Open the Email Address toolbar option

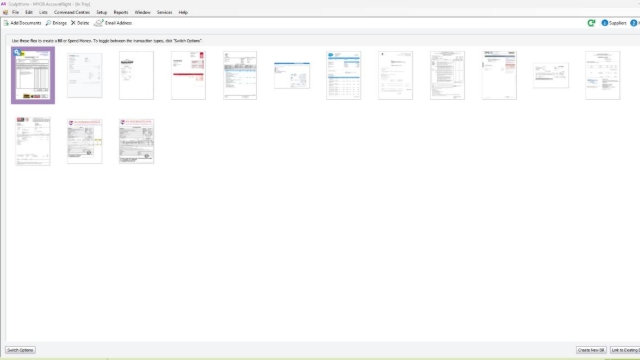(x=113, y=23)
